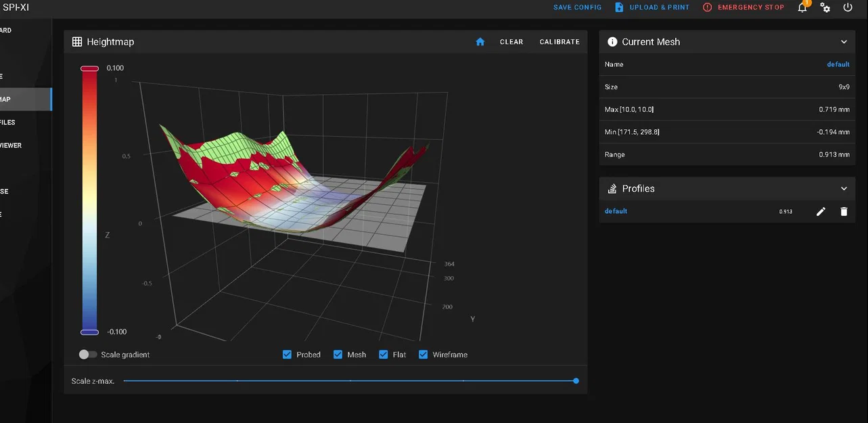
Task: Uncheck the Flat checkbox
Action: click(x=384, y=355)
